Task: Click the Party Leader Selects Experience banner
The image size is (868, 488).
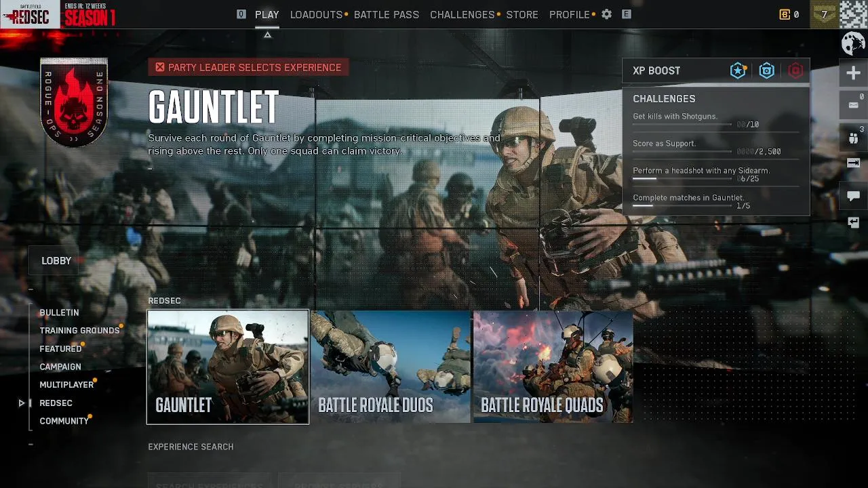Action: [x=248, y=67]
